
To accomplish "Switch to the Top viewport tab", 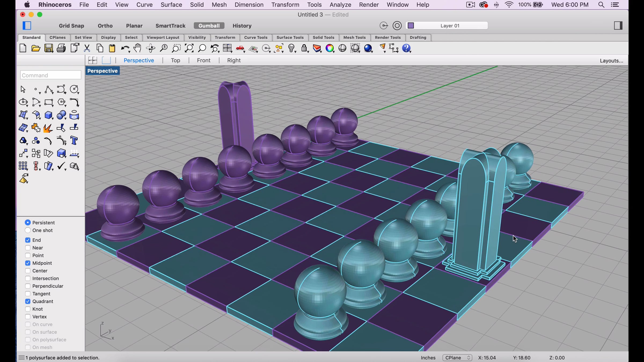I will (x=175, y=60).
